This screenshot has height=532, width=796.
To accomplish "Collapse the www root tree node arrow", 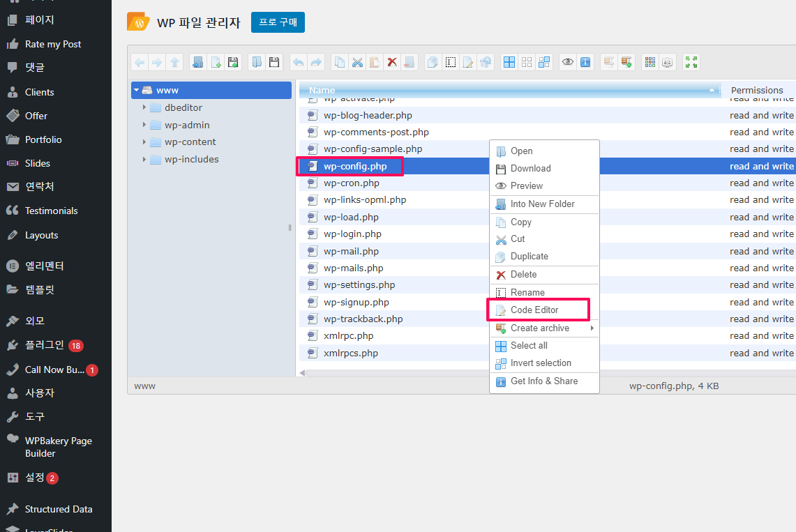I will pos(137,90).
